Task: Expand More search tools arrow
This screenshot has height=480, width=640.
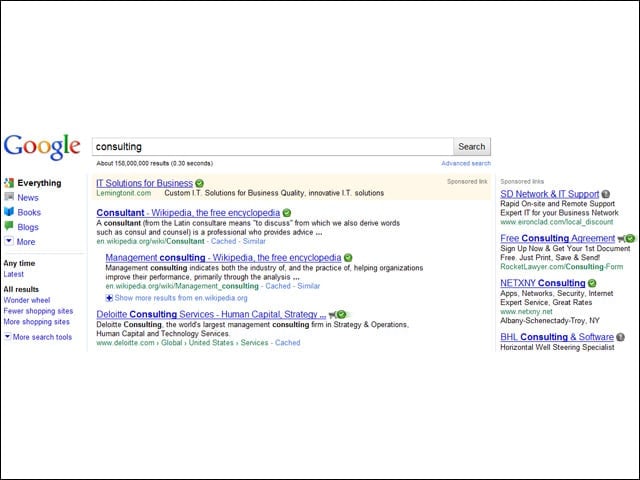Action: click(7, 337)
